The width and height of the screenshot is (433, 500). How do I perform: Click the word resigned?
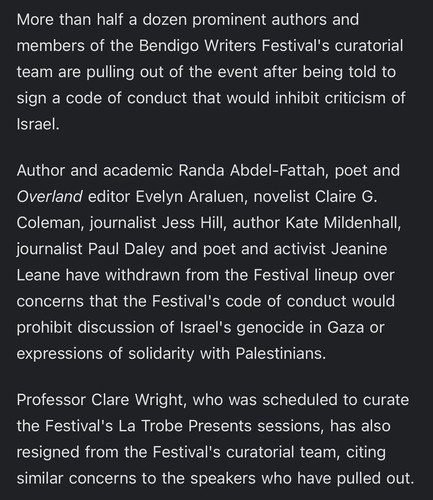click(x=48, y=452)
